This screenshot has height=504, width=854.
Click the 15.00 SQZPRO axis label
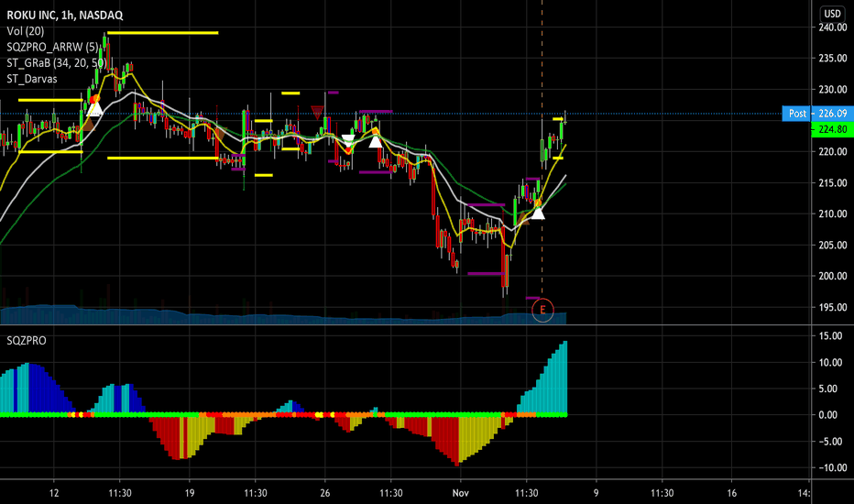coord(830,335)
